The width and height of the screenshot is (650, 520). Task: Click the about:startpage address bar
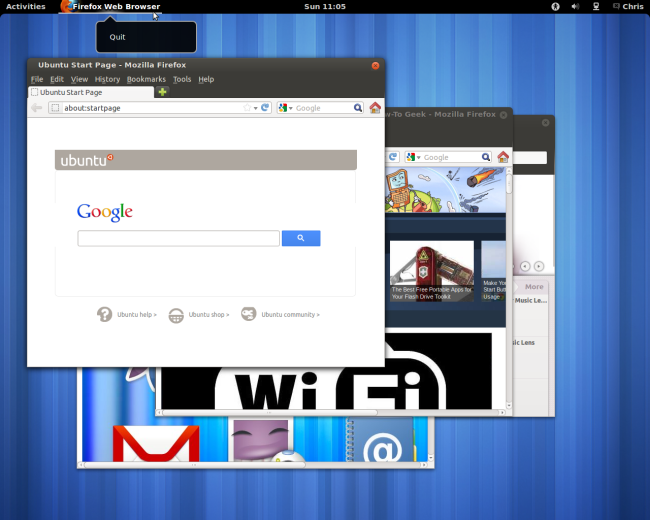pos(153,108)
